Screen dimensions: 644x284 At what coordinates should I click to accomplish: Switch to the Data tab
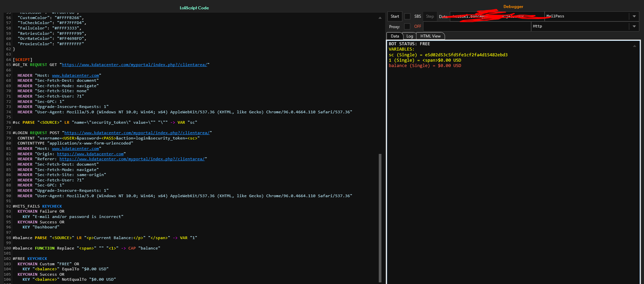point(395,36)
